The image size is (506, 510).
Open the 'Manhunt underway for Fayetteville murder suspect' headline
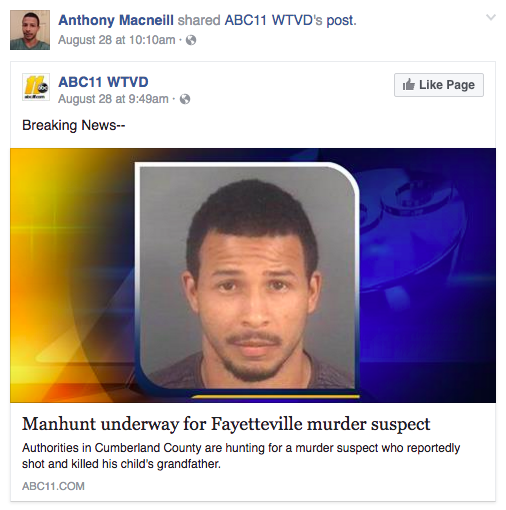click(226, 424)
